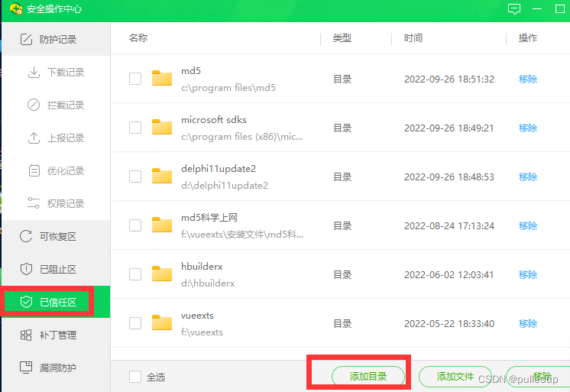Click timestamp 2022-06-02 12:03:41
570x392 pixels.
449,274
